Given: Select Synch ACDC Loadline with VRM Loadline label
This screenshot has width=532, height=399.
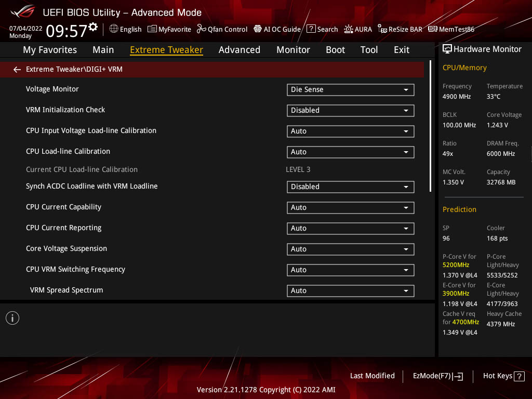Looking at the screenshot, I should 91,187.
